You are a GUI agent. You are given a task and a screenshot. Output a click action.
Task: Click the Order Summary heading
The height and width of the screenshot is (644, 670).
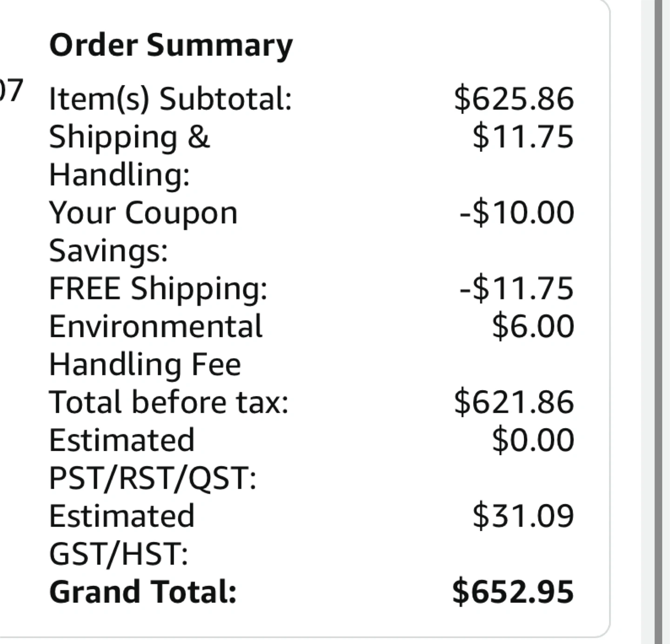pos(171,46)
